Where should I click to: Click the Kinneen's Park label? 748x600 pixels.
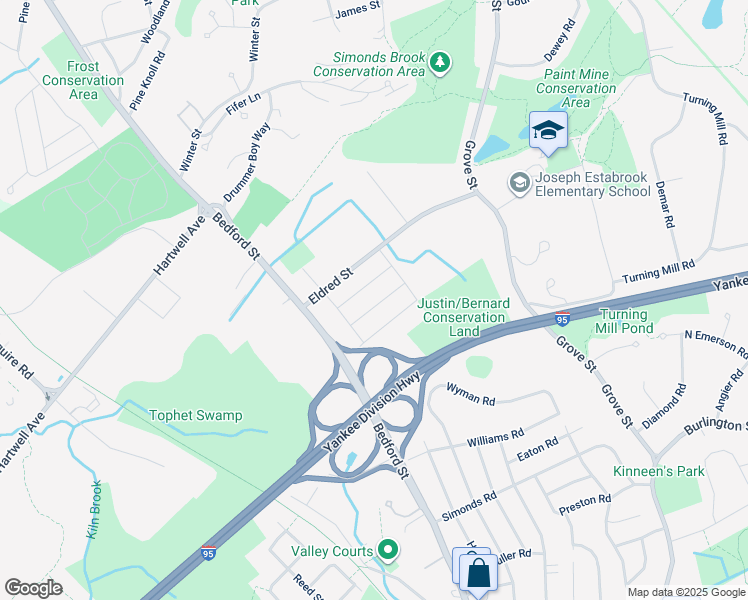pyautogui.click(x=658, y=472)
